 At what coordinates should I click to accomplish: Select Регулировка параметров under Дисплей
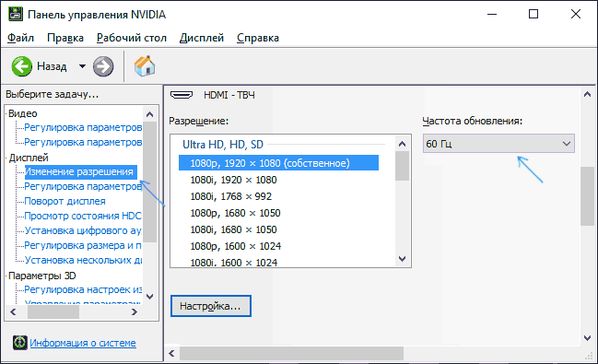tap(83, 186)
